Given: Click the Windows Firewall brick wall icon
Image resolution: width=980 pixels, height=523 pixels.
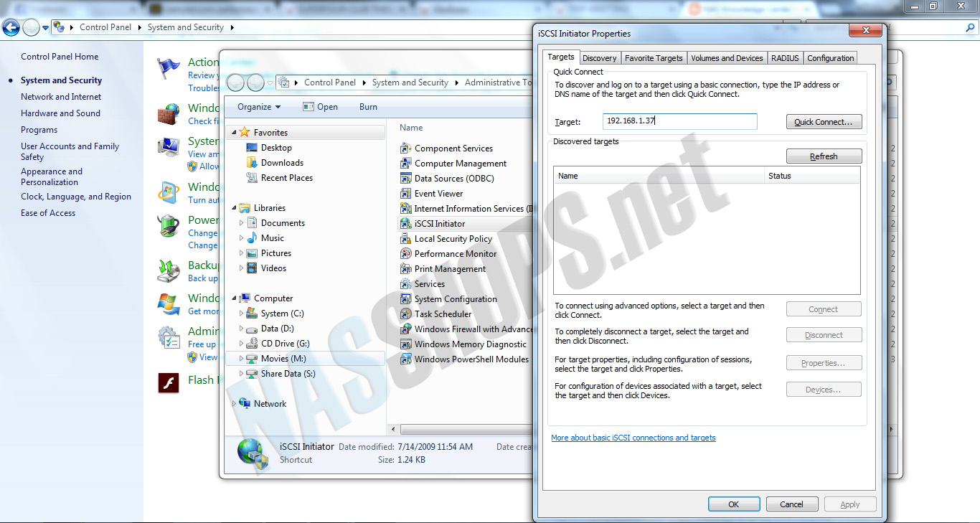Looking at the screenshot, I should 169,114.
